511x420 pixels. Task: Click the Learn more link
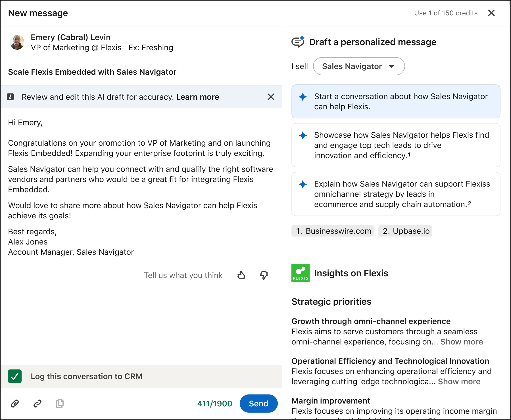coord(198,97)
